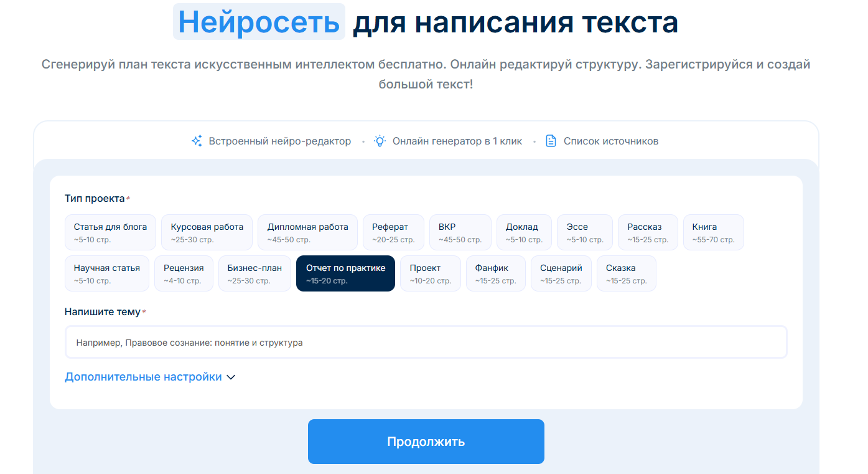This screenshot has width=868, height=474.
Task: Select the Сказка project type
Action: point(626,273)
